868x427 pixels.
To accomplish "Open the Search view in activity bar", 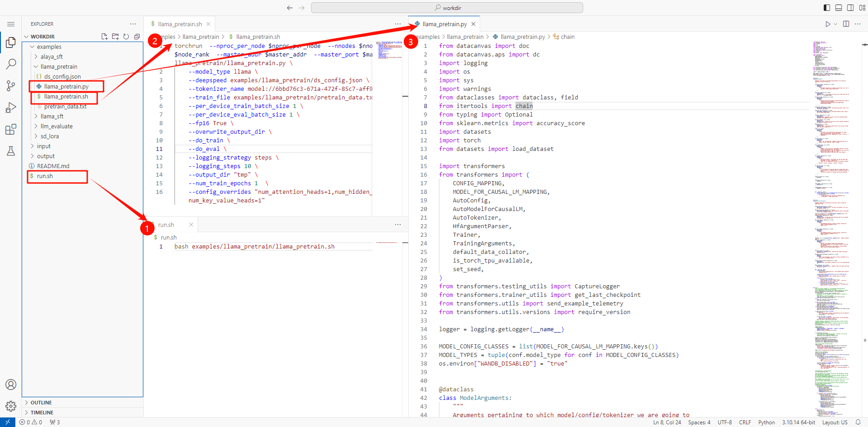I will tap(11, 64).
